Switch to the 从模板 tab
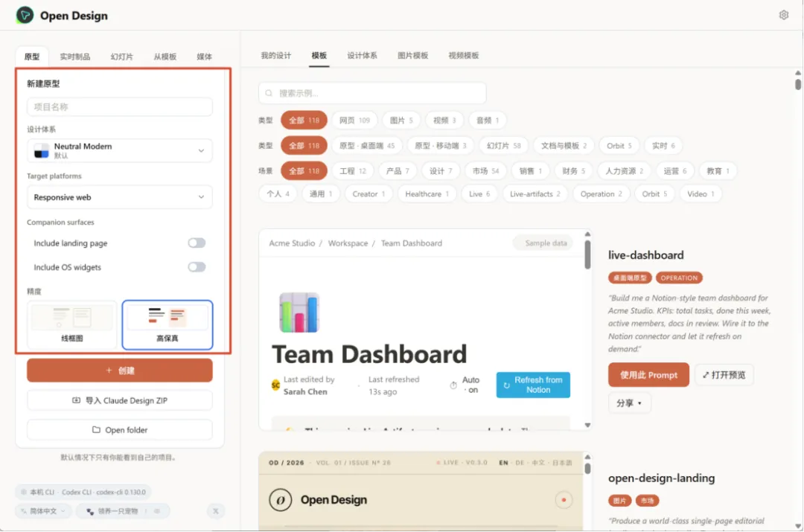The height and width of the screenshot is (532, 804). click(x=165, y=57)
